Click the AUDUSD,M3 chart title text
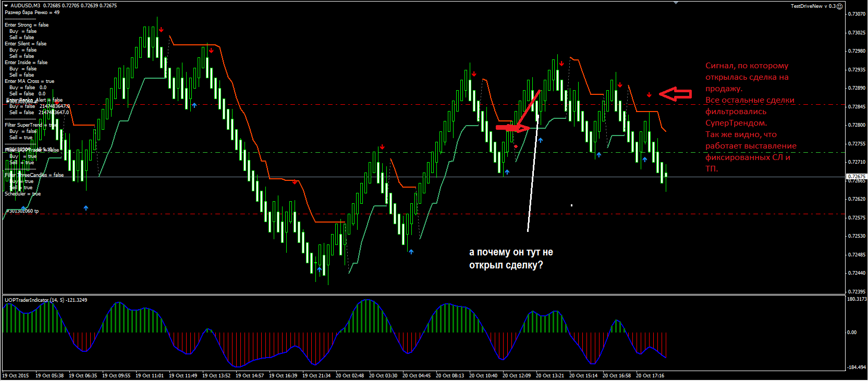The width and height of the screenshot is (868, 381). pyautogui.click(x=25, y=6)
